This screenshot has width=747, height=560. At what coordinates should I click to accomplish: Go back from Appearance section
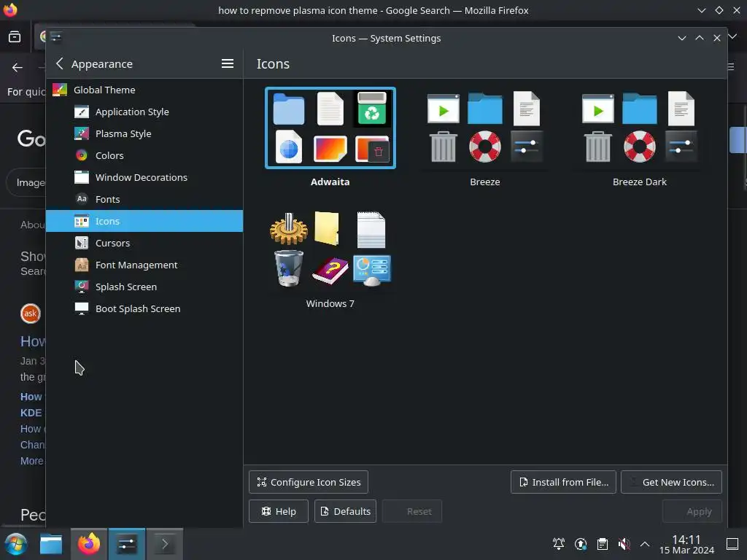(x=60, y=64)
